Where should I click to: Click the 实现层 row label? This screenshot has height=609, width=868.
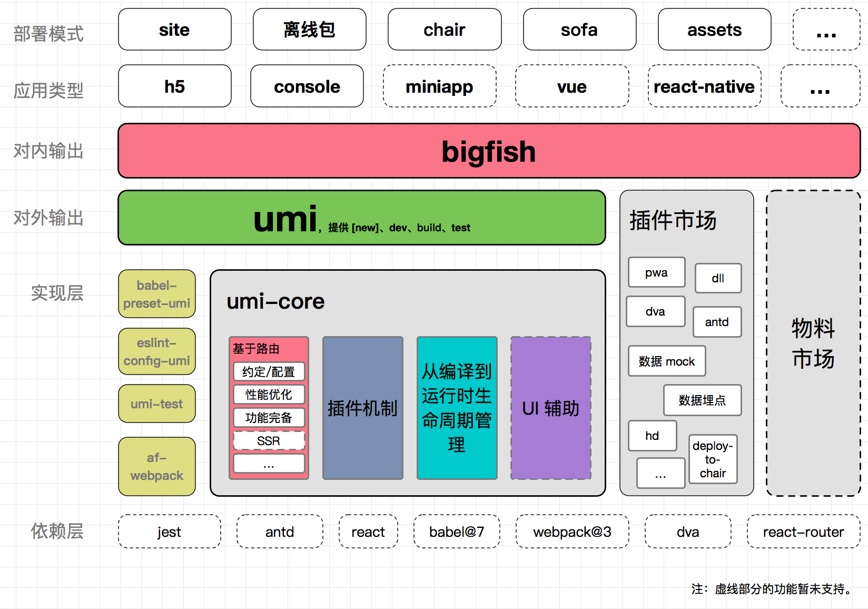point(57,293)
